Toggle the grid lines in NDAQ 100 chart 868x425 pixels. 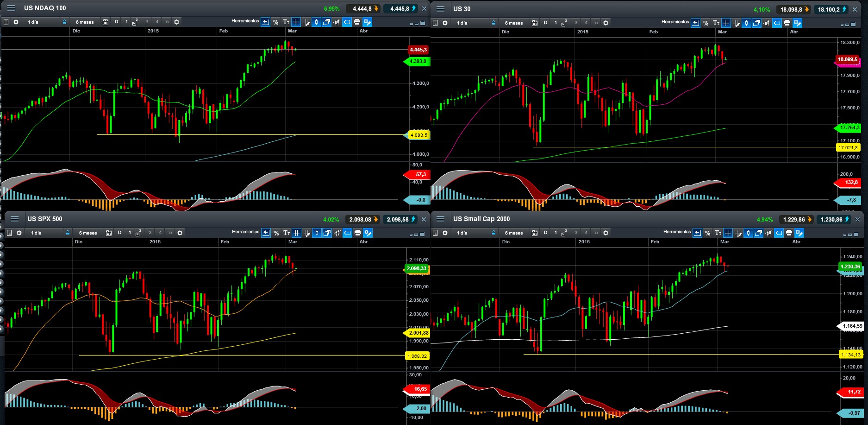(x=296, y=22)
